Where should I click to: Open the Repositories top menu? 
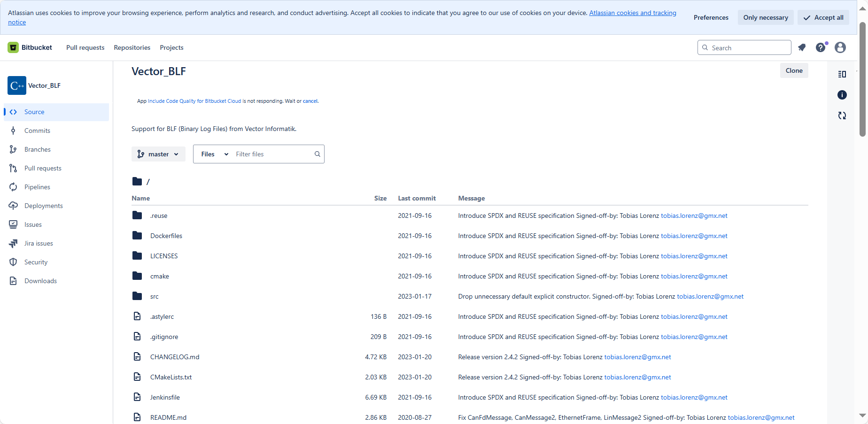tap(132, 47)
